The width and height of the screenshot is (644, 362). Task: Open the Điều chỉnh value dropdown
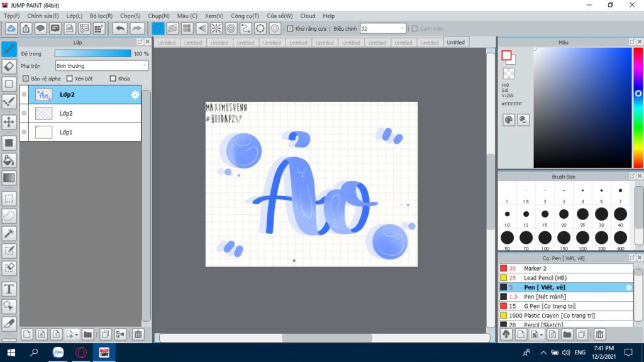tap(383, 29)
